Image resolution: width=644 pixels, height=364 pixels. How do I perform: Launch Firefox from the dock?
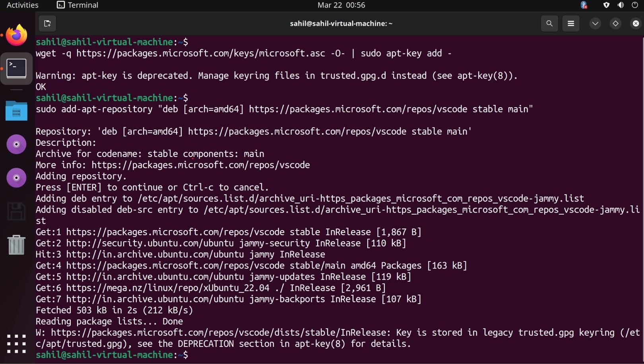click(16, 35)
